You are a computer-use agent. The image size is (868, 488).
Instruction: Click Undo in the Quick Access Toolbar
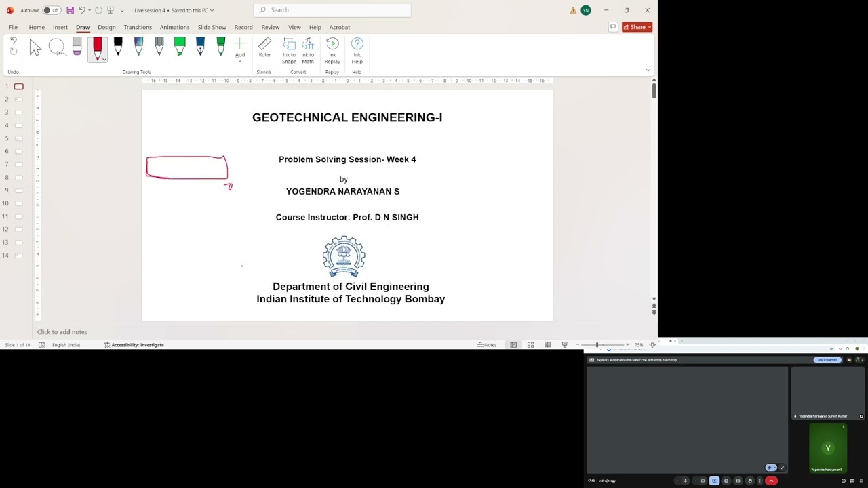tap(81, 10)
